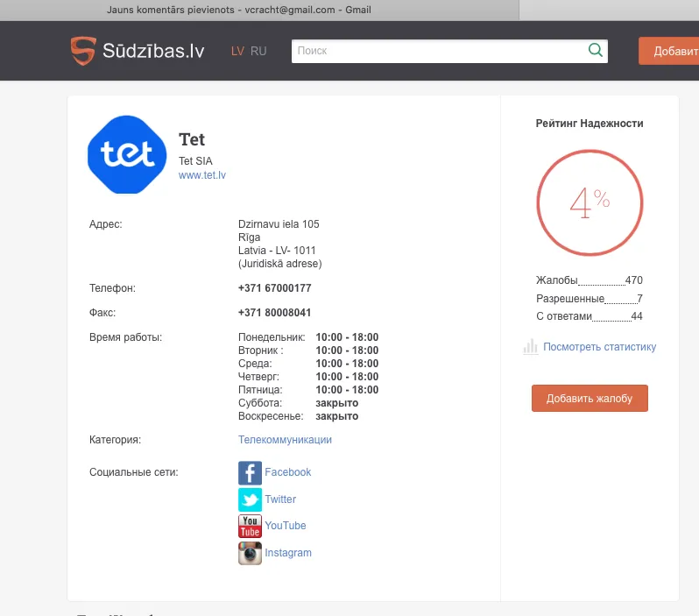The width and height of the screenshot is (699, 616).
Task: Click the orange Добавить button in header
Action: pos(668,51)
